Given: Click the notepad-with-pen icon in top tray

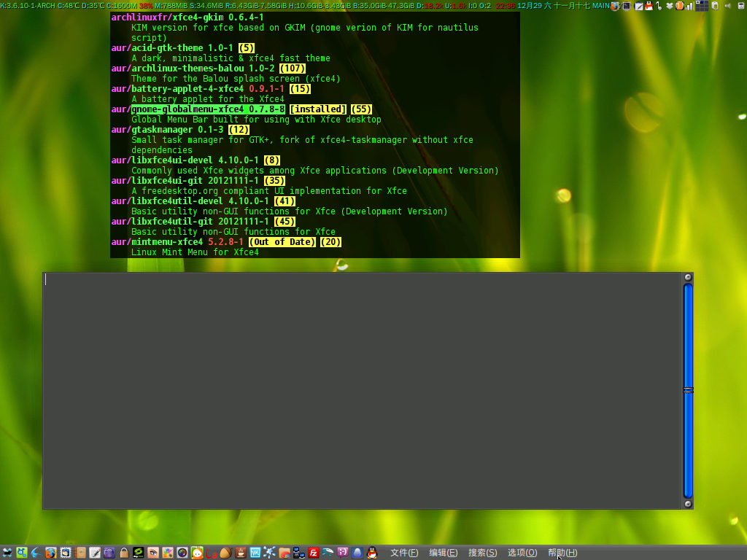Looking at the screenshot, I should [x=638, y=6].
